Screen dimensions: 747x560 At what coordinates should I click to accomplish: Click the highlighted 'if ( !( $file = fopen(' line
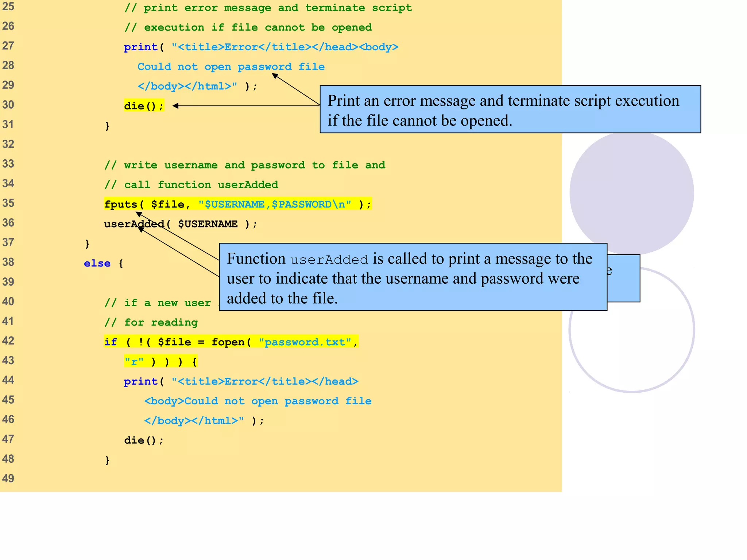(231, 342)
